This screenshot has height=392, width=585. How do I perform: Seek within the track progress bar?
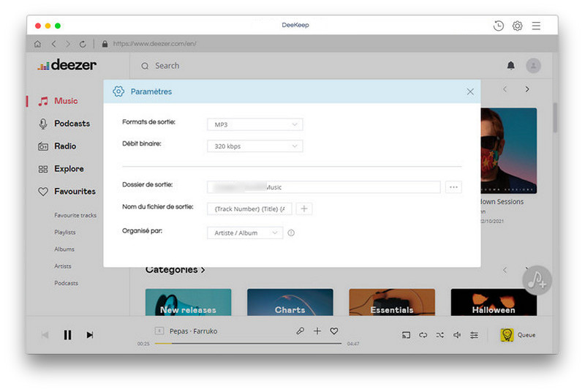(248, 344)
